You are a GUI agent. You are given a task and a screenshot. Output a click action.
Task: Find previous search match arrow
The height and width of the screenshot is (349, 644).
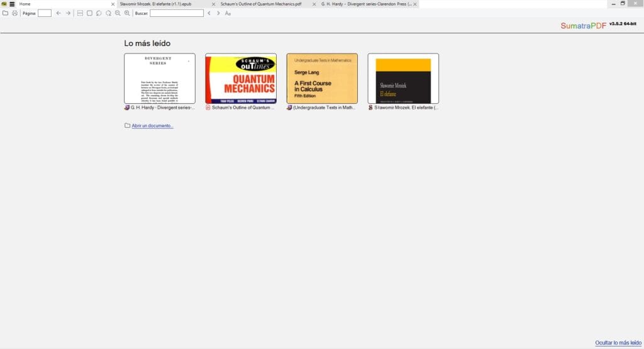(209, 13)
